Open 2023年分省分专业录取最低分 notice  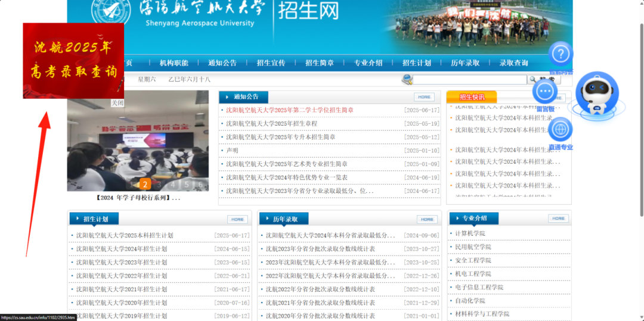tap(300, 191)
